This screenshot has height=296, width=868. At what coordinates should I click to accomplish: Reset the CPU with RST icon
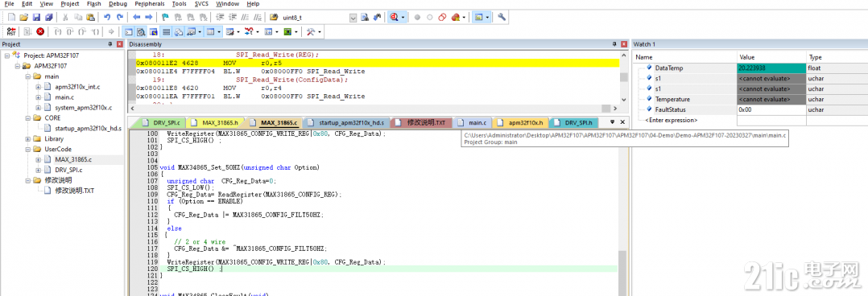pos(12,32)
